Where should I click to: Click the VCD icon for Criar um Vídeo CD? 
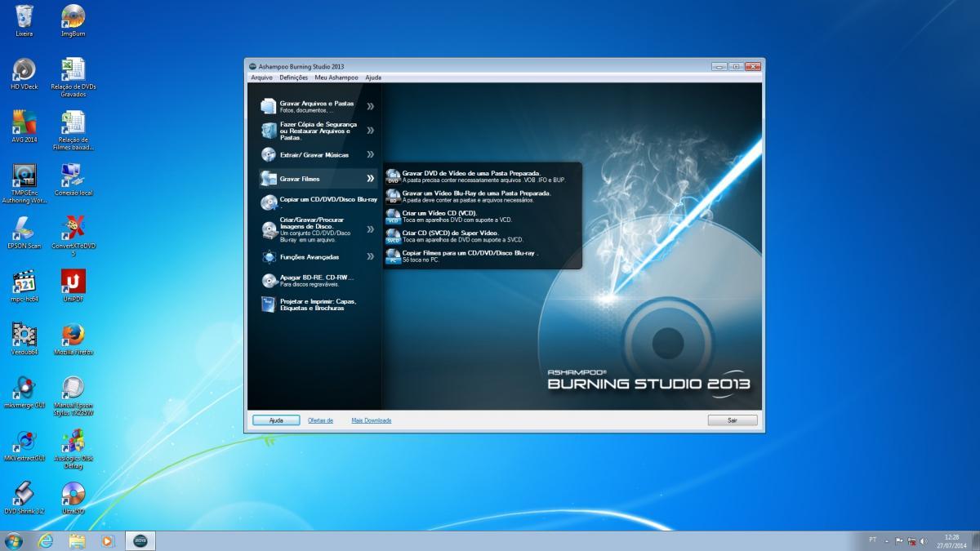coord(393,216)
